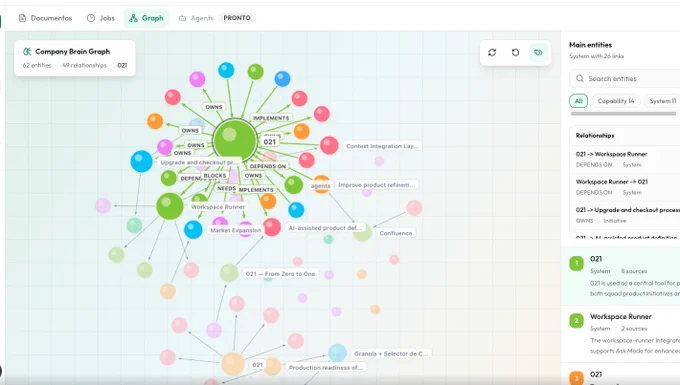Click the DEPENDS ON edge label
The image size is (680, 385).
[268, 166]
